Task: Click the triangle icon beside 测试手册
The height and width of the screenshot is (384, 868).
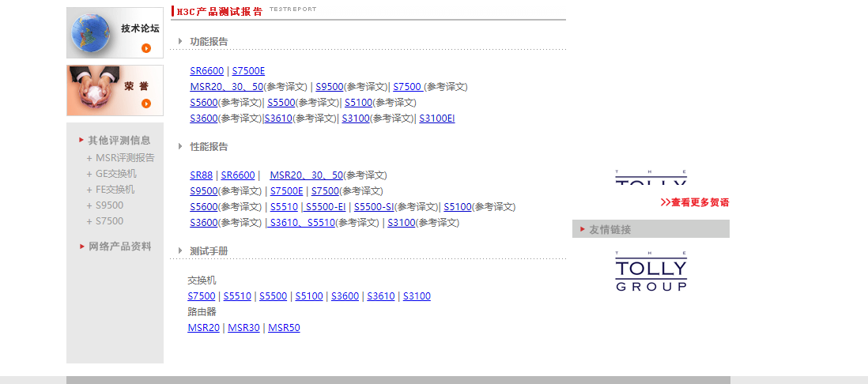Action: click(180, 250)
